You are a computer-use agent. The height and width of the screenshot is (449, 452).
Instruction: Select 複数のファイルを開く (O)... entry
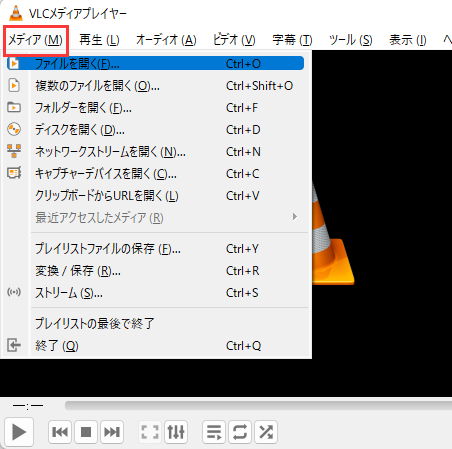point(155,86)
